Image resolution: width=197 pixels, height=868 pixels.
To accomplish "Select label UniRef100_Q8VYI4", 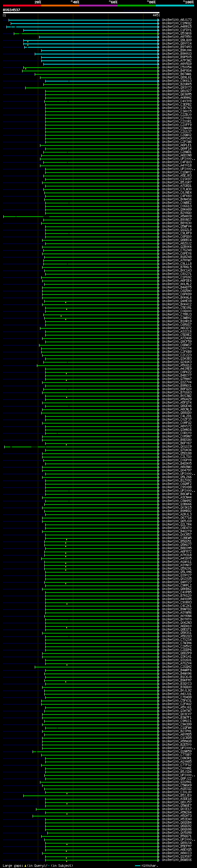I will click(x=177, y=43).
